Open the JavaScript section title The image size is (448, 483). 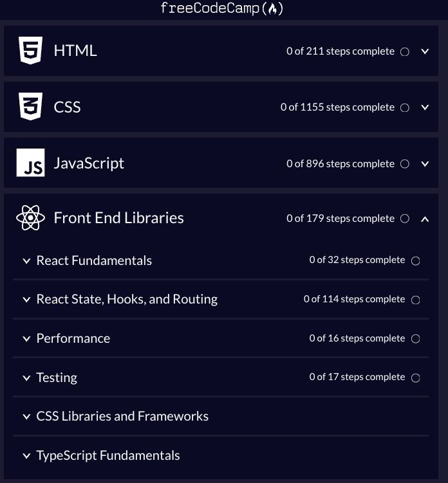pos(89,163)
